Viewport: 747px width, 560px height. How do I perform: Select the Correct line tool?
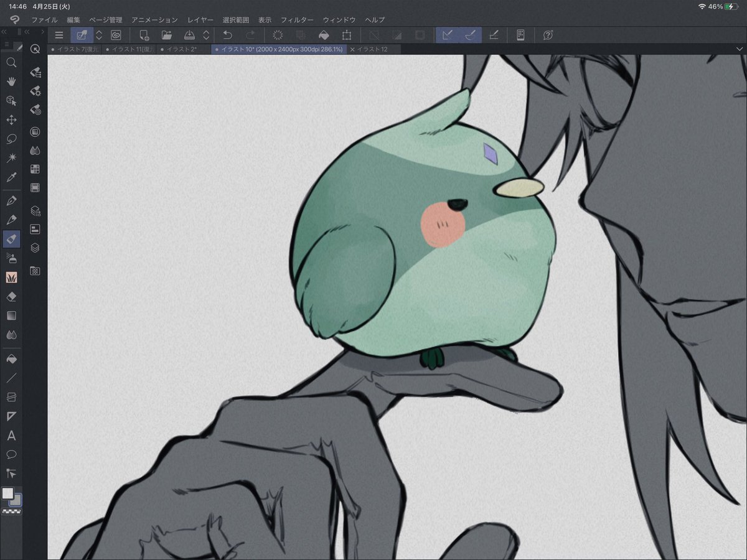coord(11,474)
